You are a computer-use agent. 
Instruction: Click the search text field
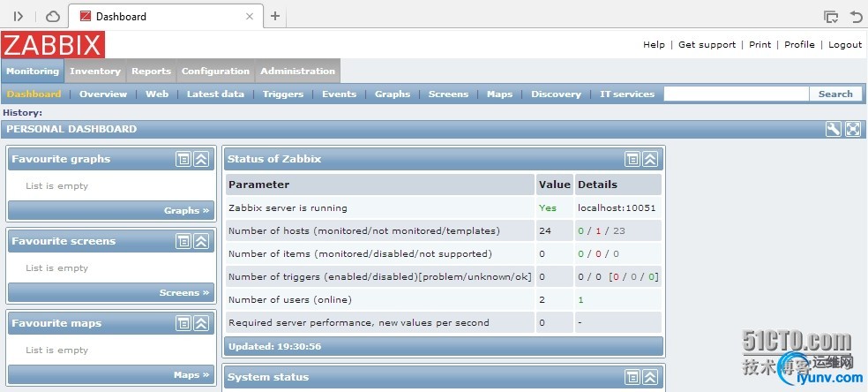click(737, 94)
